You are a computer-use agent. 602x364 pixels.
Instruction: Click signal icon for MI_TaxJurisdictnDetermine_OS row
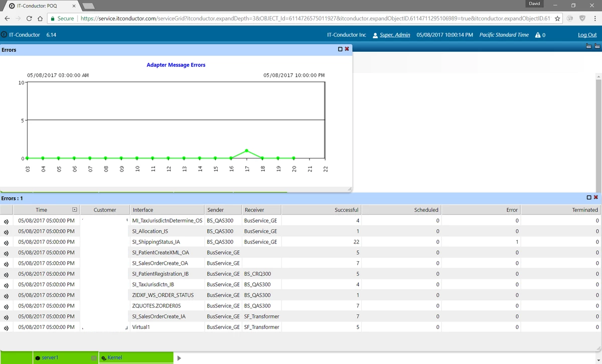point(7,221)
